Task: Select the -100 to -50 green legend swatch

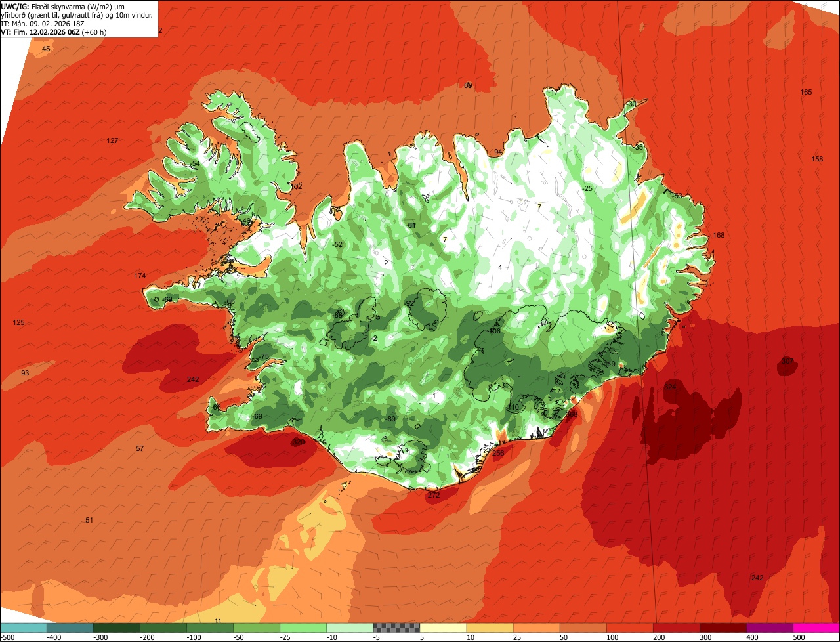Action: click(x=210, y=628)
